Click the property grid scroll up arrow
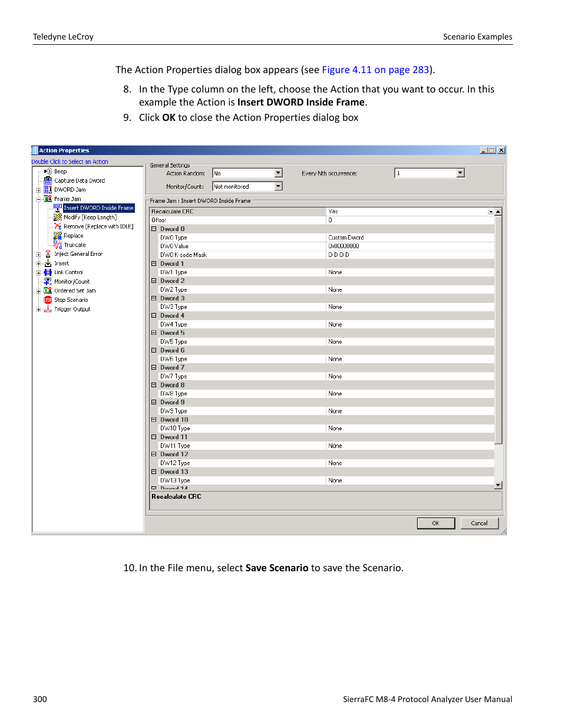This screenshot has width=562, height=728. click(x=498, y=212)
